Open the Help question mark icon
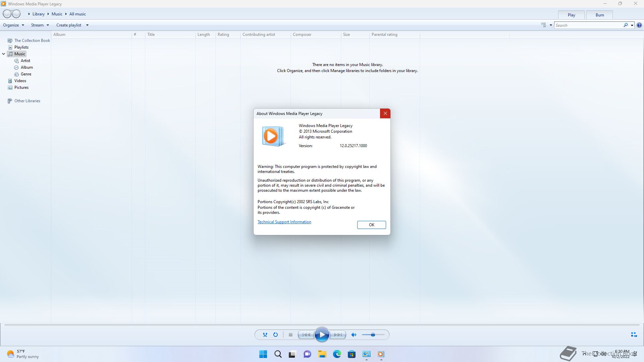Viewport: 644px width, 362px height. point(639,25)
